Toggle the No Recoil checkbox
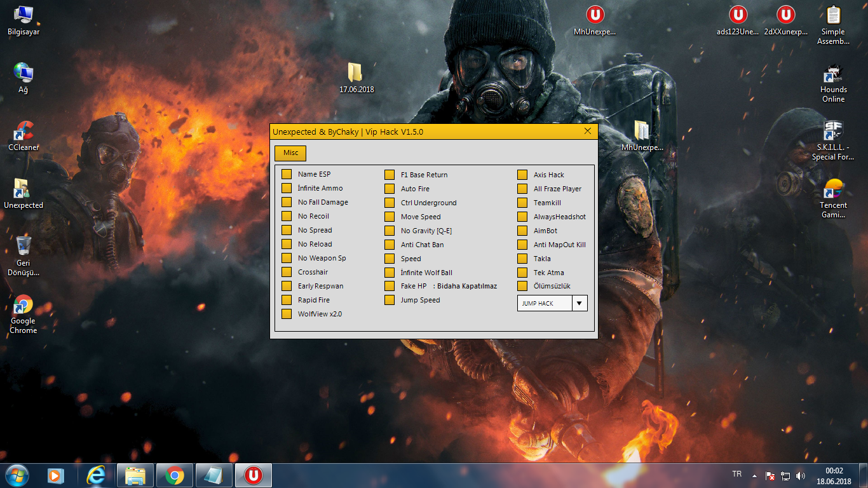Viewport: 868px width, 488px height. pyautogui.click(x=287, y=216)
